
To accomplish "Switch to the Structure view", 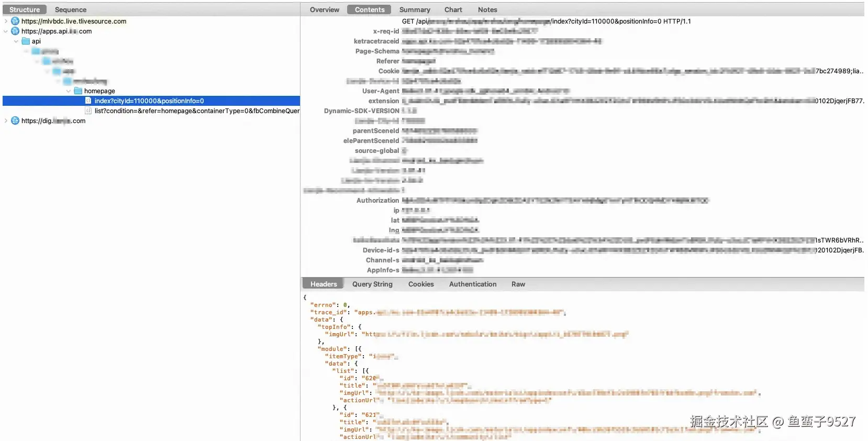I will (x=25, y=9).
